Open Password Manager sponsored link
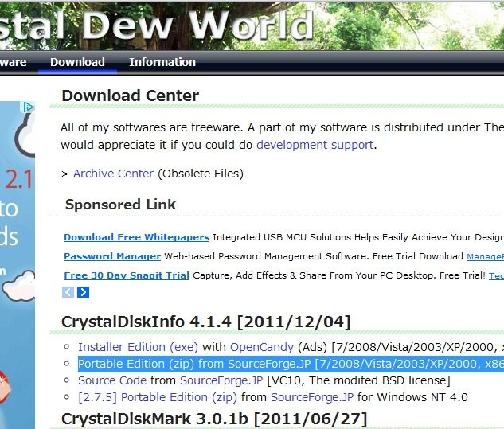 112,256
